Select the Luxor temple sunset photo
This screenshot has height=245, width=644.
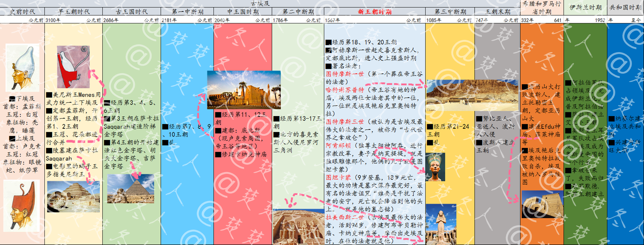[244, 90]
